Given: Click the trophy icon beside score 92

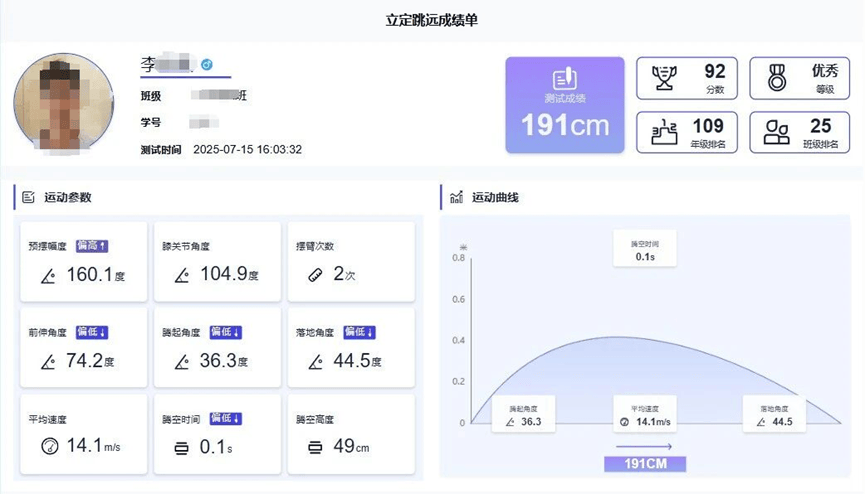Looking at the screenshot, I should tap(663, 78).
